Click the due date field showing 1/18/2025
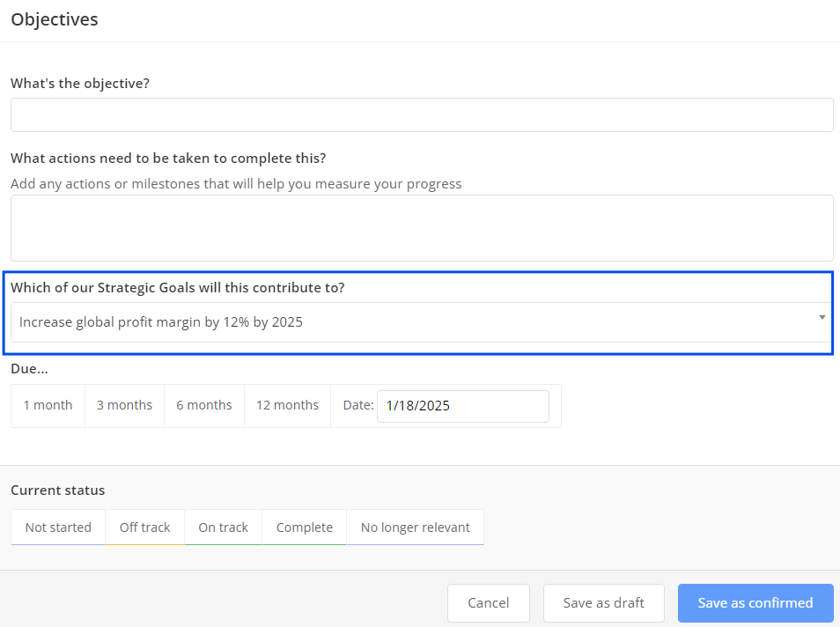This screenshot has width=840, height=627. 463,406
